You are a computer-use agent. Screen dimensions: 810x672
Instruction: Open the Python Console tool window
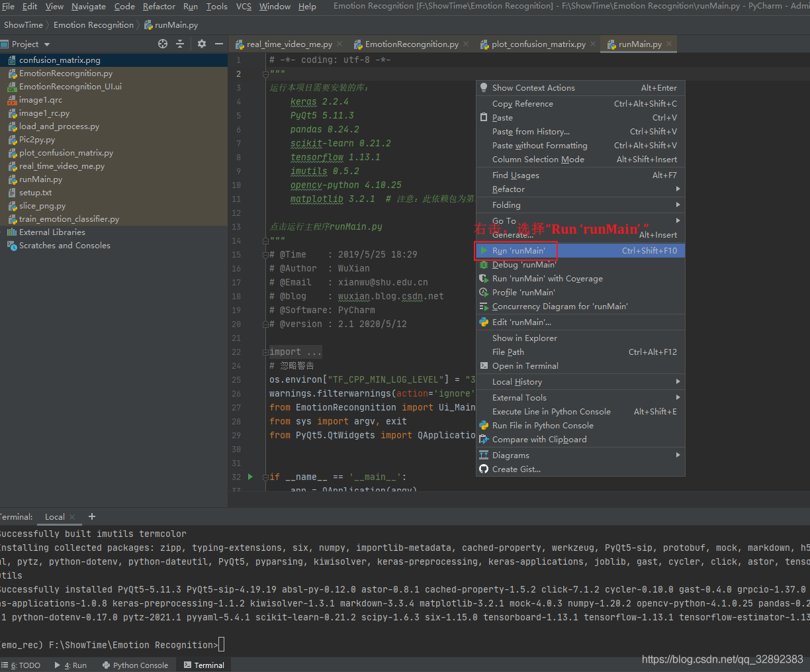[135, 665]
